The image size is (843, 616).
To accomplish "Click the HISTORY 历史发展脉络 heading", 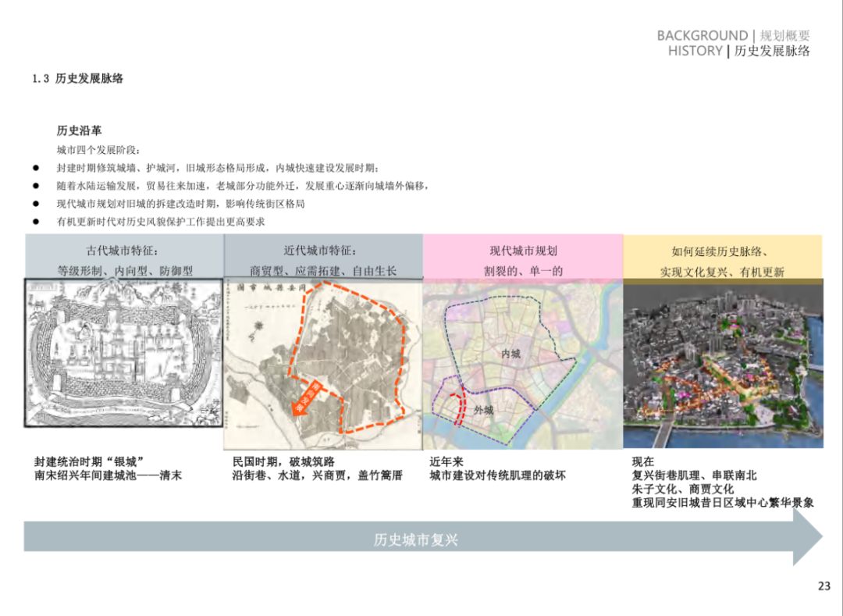I will pyautogui.click(x=738, y=52).
